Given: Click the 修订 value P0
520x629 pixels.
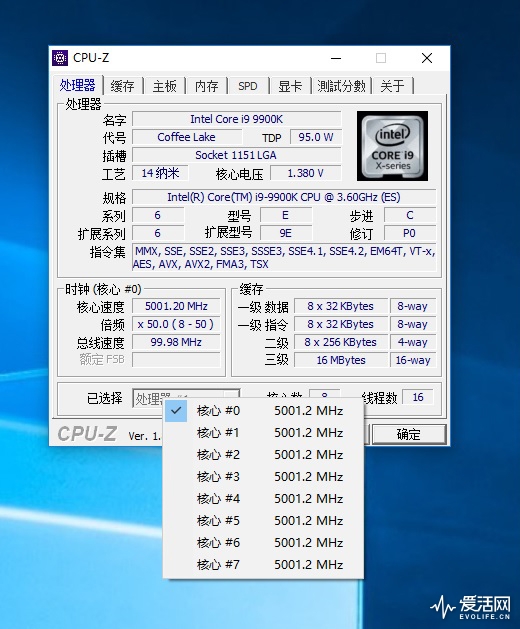Looking at the screenshot, I should pyautogui.click(x=410, y=233).
